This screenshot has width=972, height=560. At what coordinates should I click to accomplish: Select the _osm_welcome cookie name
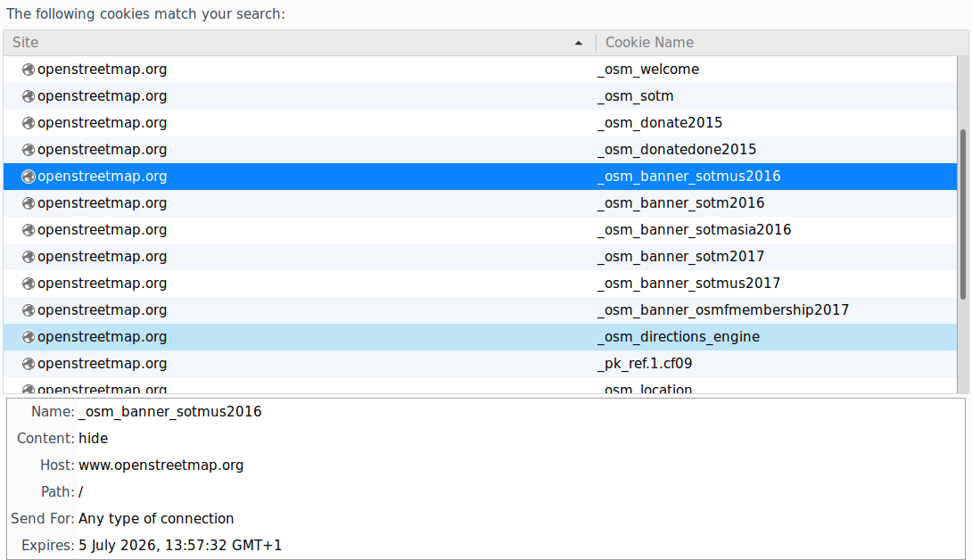[x=648, y=70]
